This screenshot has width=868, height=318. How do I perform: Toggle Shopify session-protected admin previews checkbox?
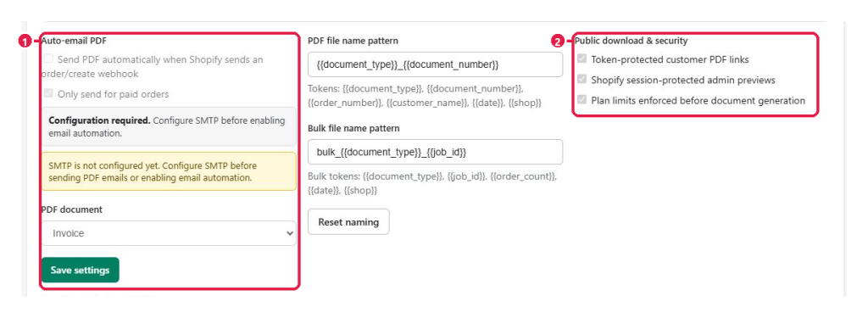coord(581,79)
